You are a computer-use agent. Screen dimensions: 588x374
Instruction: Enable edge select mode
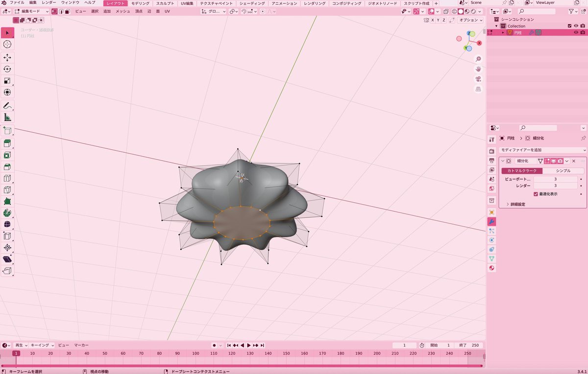click(60, 11)
